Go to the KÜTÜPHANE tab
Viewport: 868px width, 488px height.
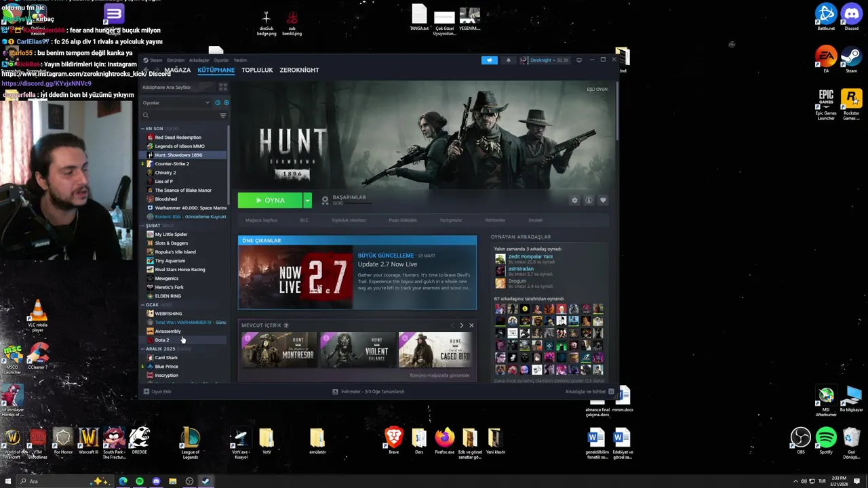tap(216, 70)
